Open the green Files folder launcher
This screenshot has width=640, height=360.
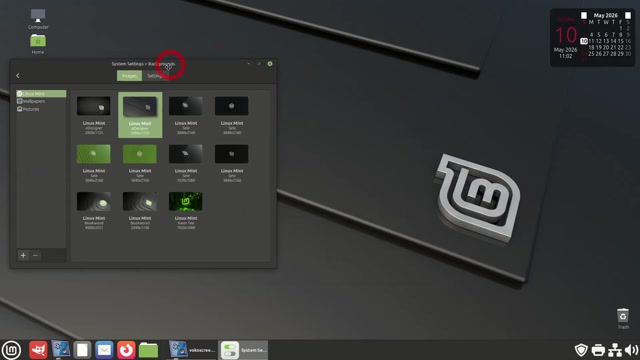148,350
